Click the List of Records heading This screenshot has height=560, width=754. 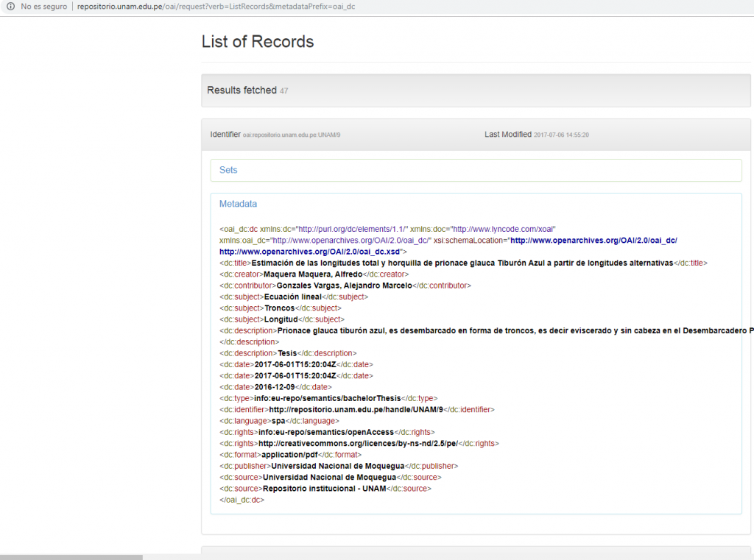(258, 42)
